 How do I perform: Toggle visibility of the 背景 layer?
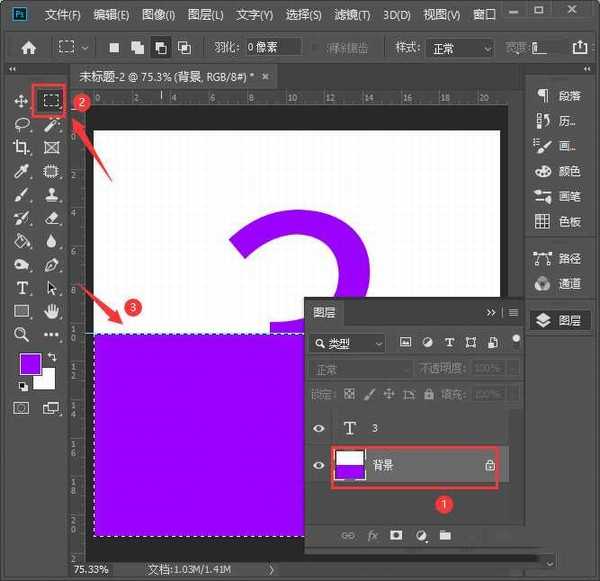319,466
